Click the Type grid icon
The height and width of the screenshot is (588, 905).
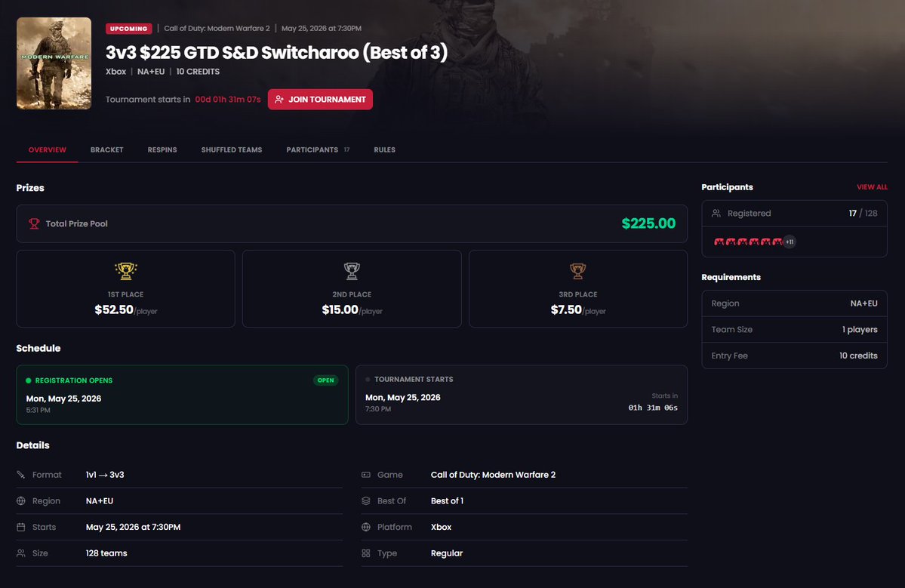point(366,553)
